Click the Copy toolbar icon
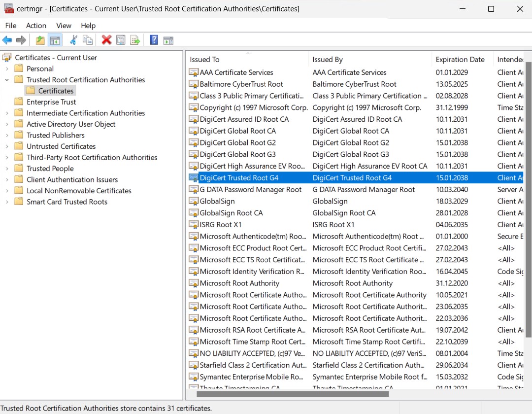Image resolution: width=532 pixels, height=414 pixels. point(88,40)
